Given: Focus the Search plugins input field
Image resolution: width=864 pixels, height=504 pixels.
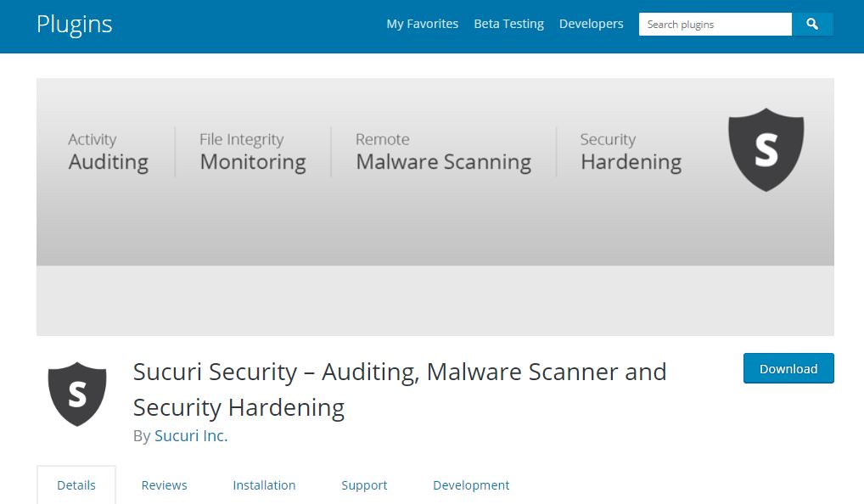Looking at the screenshot, I should click(715, 25).
